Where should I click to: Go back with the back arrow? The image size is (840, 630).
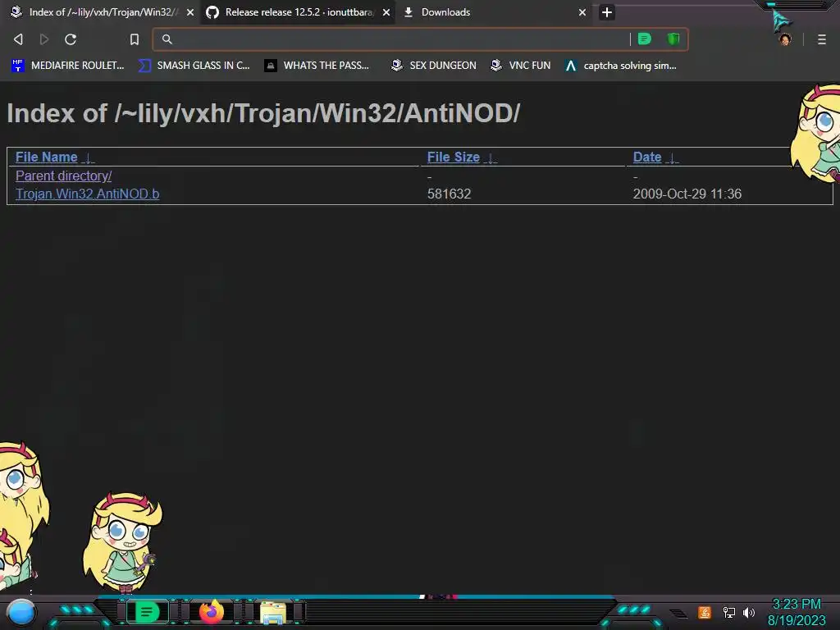[x=18, y=39]
